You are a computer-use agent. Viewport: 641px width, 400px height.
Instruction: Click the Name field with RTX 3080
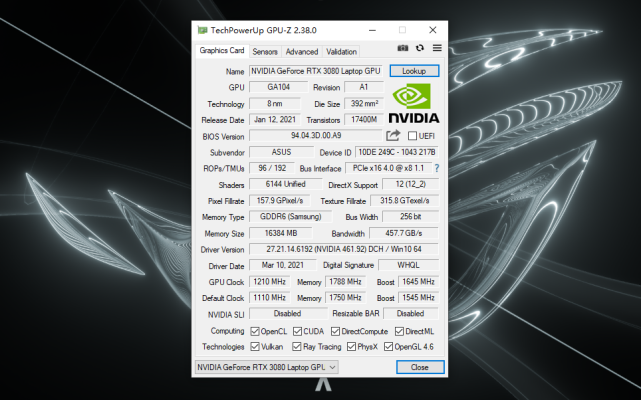[x=316, y=71]
